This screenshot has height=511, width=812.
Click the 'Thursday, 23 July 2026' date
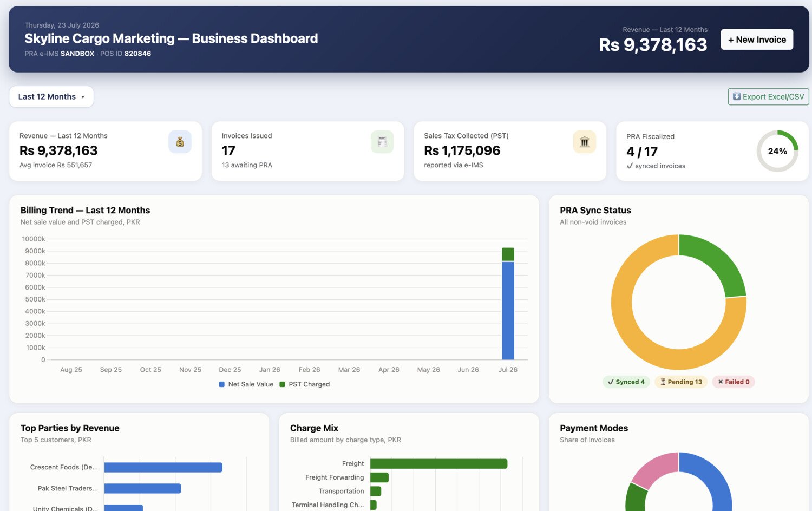point(62,25)
